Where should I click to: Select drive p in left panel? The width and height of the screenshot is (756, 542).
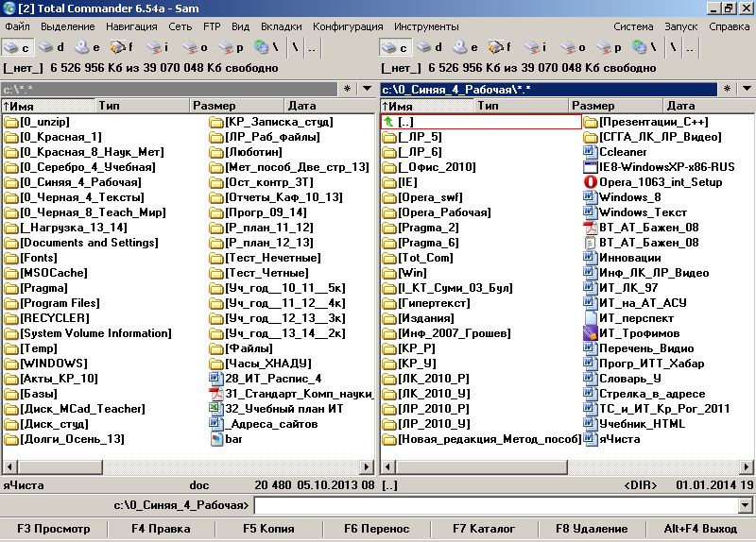(x=231, y=48)
